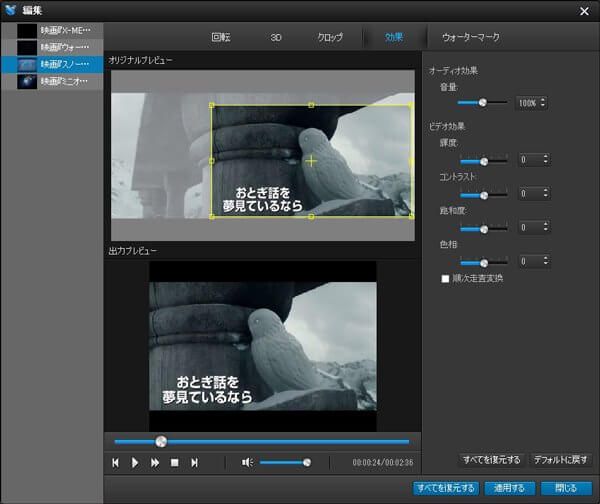Screen dimensions: 600x504
Task: Click the fast forward button
Action: click(x=155, y=462)
